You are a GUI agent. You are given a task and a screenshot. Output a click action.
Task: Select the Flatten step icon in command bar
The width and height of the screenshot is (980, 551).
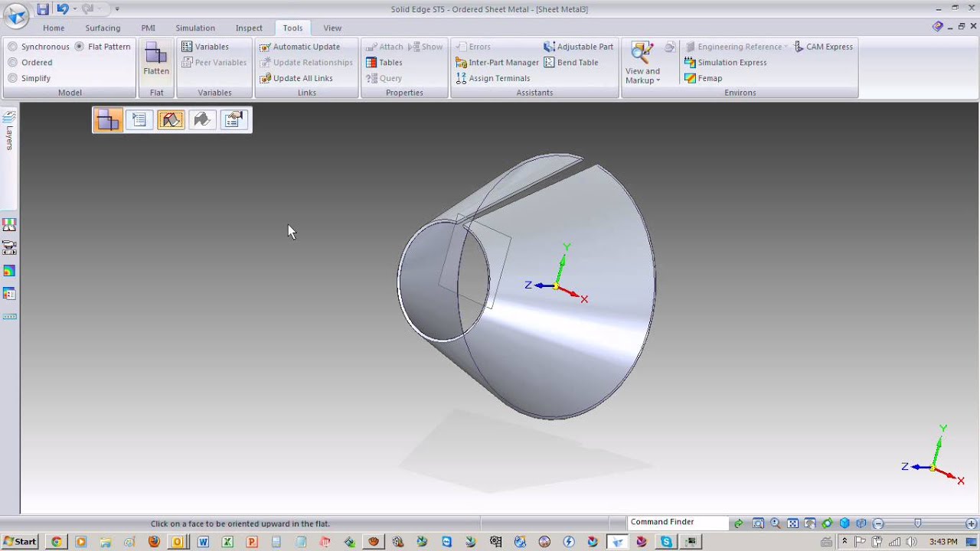click(108, 120)
